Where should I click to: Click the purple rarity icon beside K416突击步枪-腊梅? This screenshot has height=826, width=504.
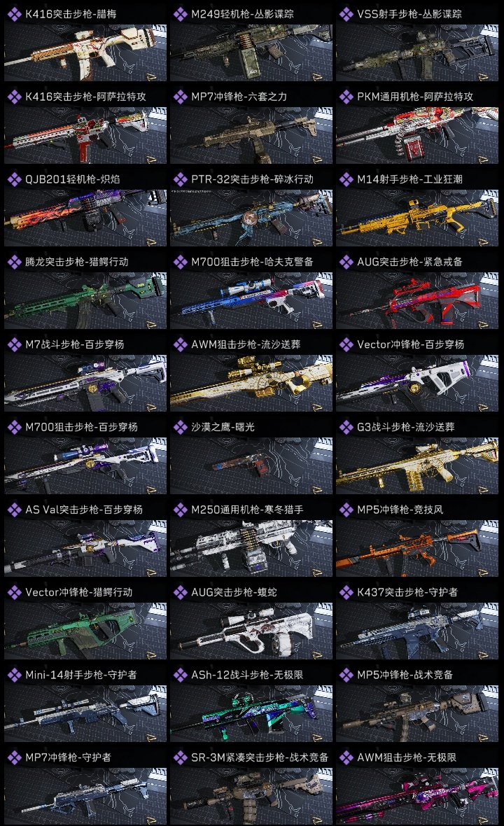14,14
